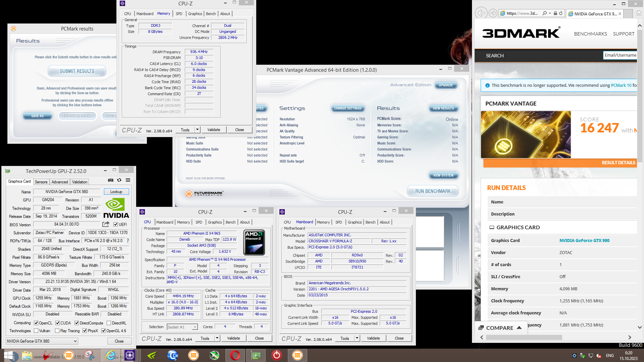644x362 pixels.
Task: Click the RESULT DETAILS orange bar
Action: pos(560,163)
